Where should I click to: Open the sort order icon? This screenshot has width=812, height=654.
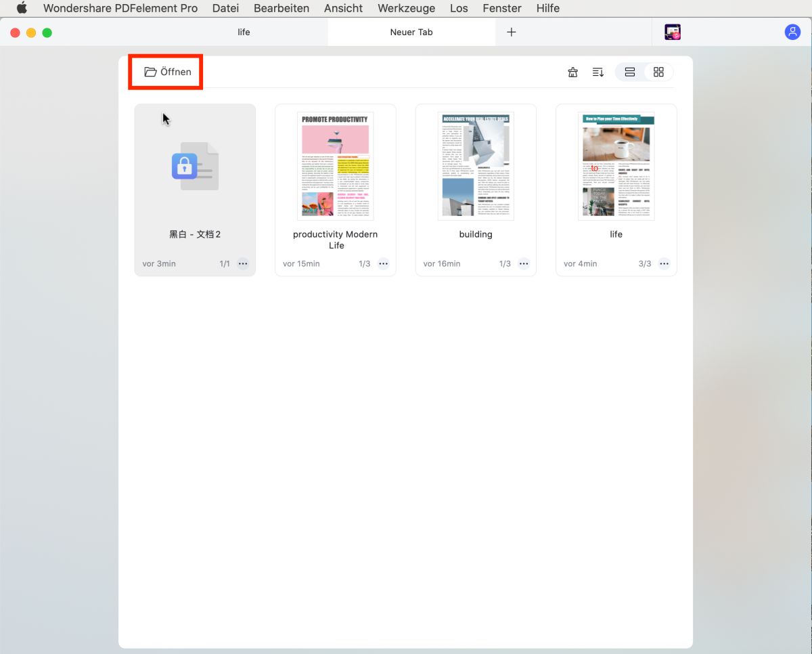click(597, 72)
